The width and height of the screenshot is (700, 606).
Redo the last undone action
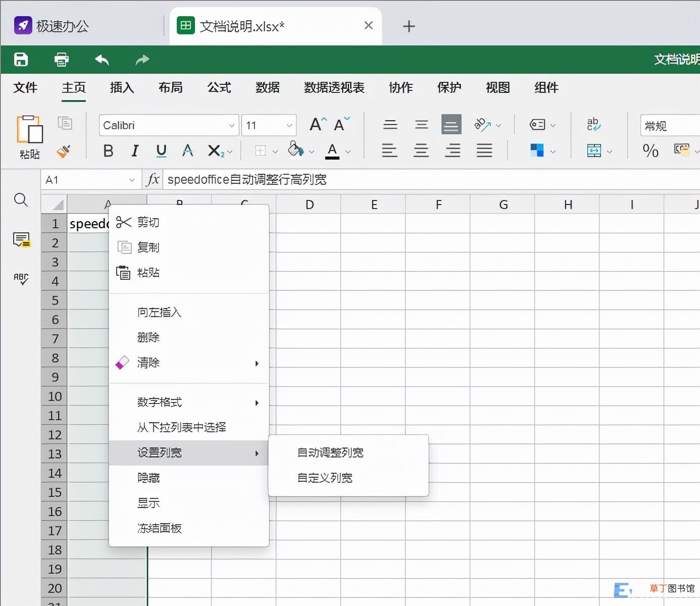coord(142,60)
